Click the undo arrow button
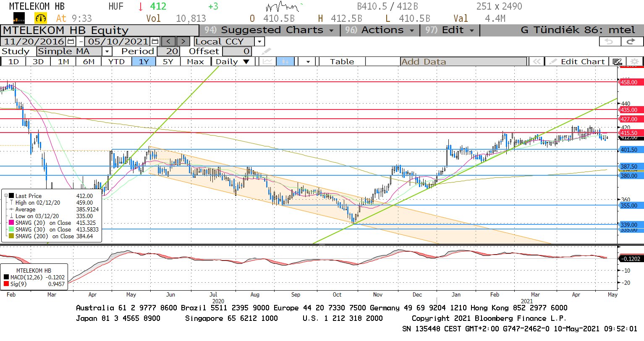The width and height of the screenshot is (644, 341). (609, 42)
